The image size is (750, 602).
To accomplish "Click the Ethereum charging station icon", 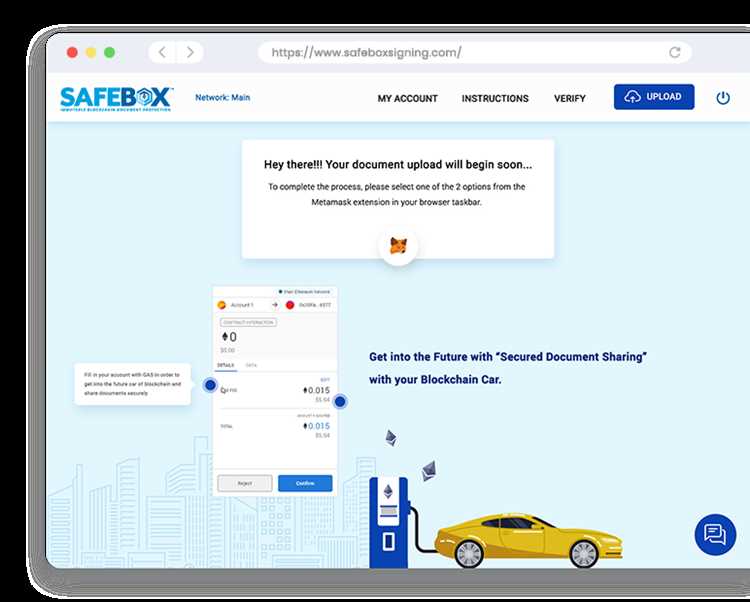I will (389, 521).
